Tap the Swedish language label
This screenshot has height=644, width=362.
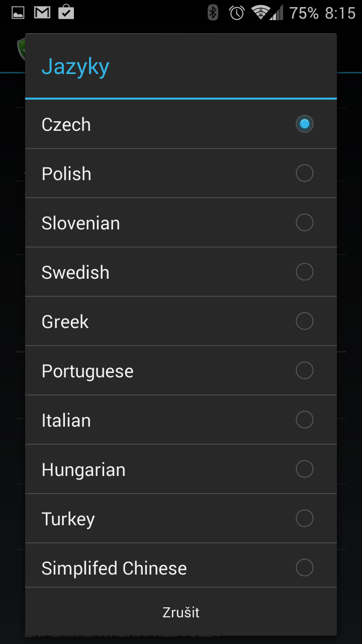(75, 272)
